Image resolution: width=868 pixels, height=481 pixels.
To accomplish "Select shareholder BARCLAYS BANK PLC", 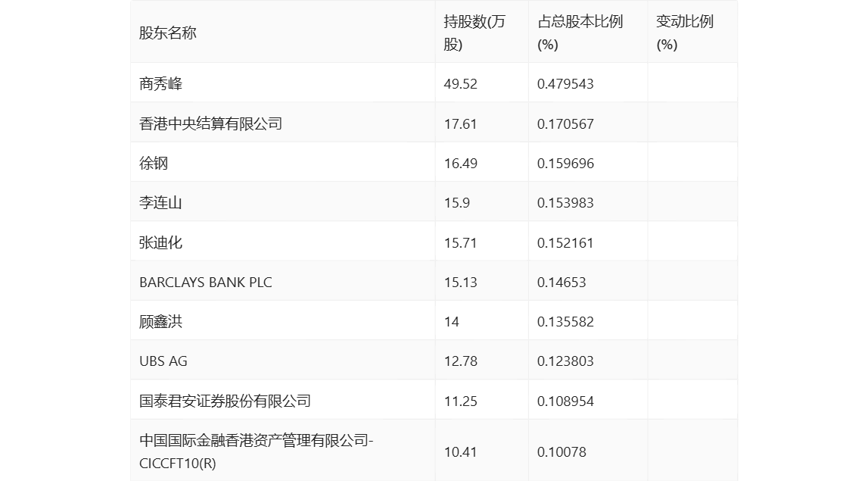I will click(205, 282).
